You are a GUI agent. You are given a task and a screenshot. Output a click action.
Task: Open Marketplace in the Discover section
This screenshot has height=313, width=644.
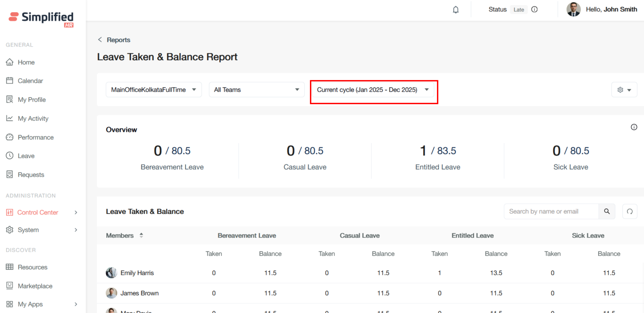tap(35, 286)
